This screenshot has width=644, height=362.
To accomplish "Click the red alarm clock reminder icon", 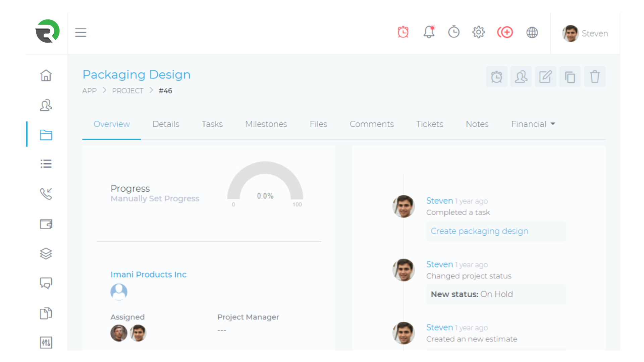I will tap(403, 32).
